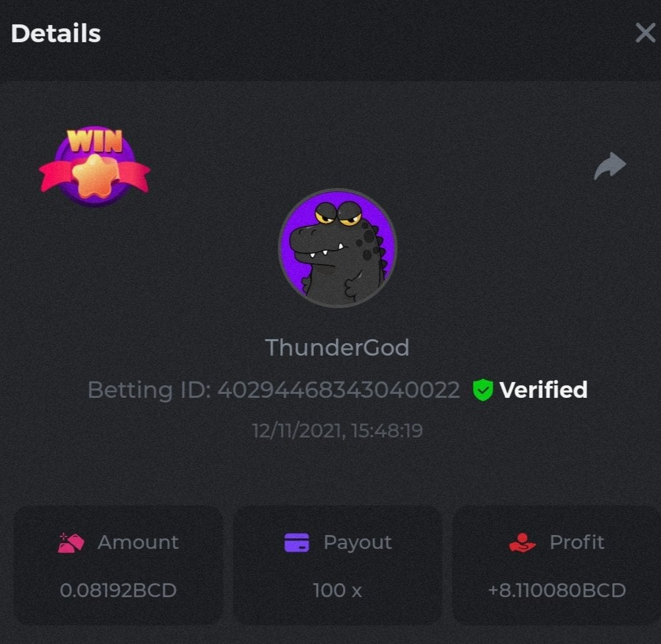Click the pink Amount gems icon
This screenshot has width=661, height=644.
coord(71,543)
